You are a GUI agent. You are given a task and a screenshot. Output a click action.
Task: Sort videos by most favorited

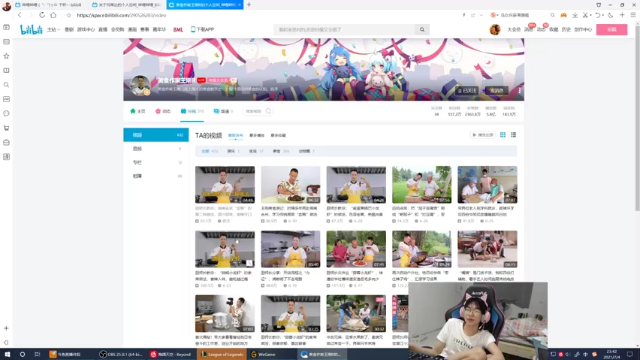[x=278, y=135]
